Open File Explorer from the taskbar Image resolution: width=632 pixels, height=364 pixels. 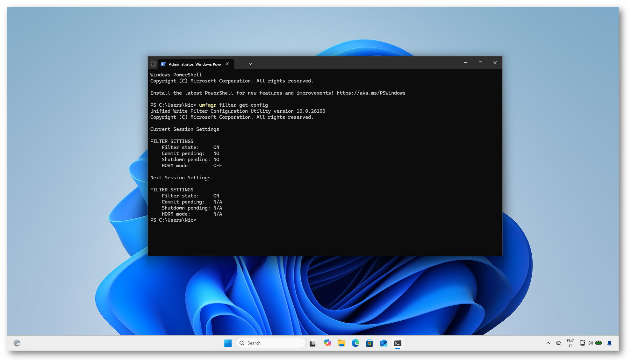point(341,343)
